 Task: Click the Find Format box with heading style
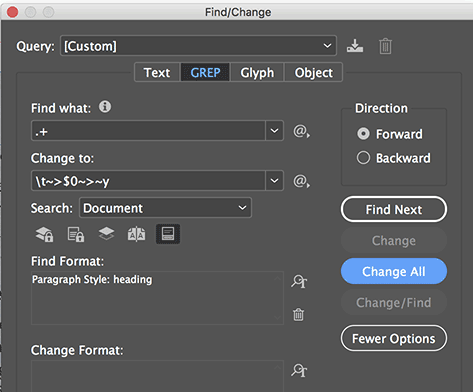157,298
